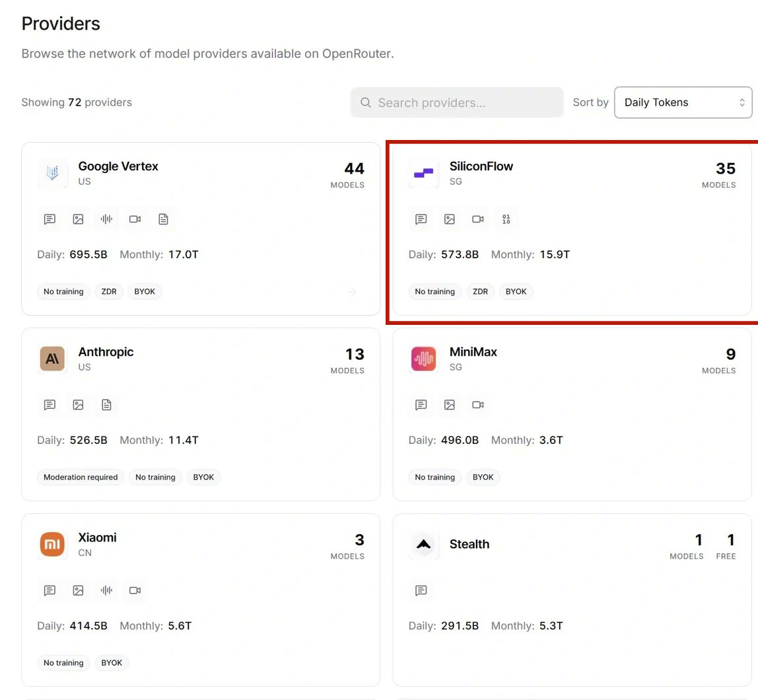758x700 pixels.
Task: Open the Daily Tokens sort dropdown
Action: (683, 102)
